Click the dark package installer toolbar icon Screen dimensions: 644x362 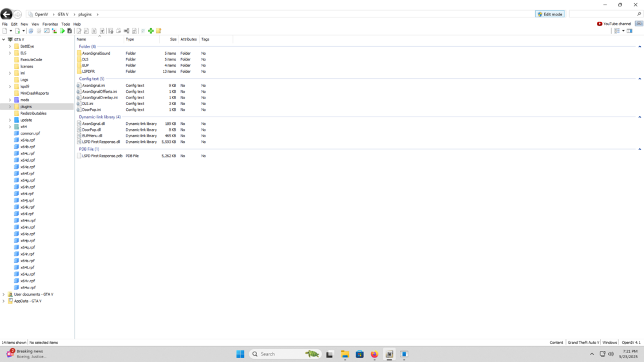(x=70, y=31)
